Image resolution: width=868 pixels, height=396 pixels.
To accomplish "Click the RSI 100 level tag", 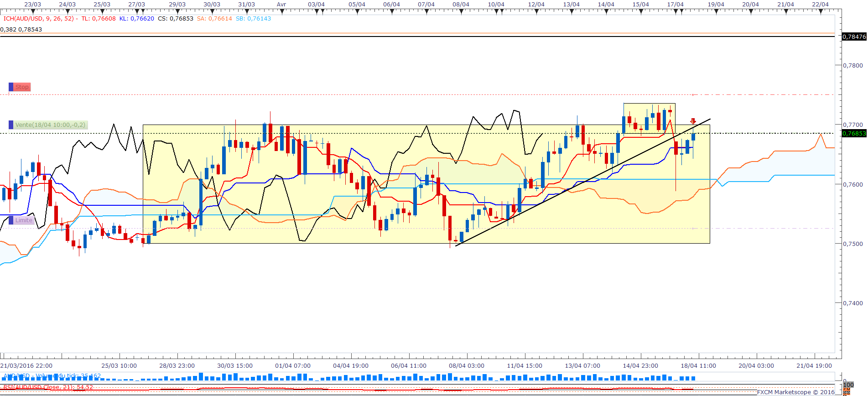I will (848, 385).
